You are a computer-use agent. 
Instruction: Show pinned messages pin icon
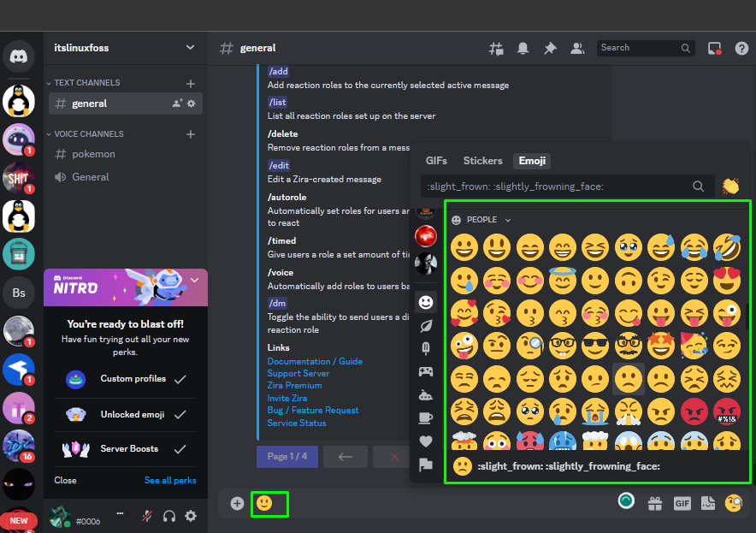[550, 48]
